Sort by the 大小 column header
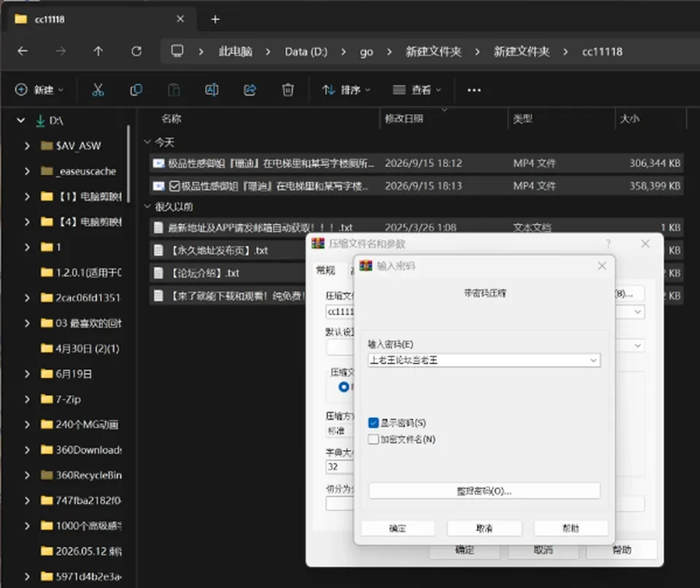The width and height of the screenshot is (700, 588). pos(629,118)
